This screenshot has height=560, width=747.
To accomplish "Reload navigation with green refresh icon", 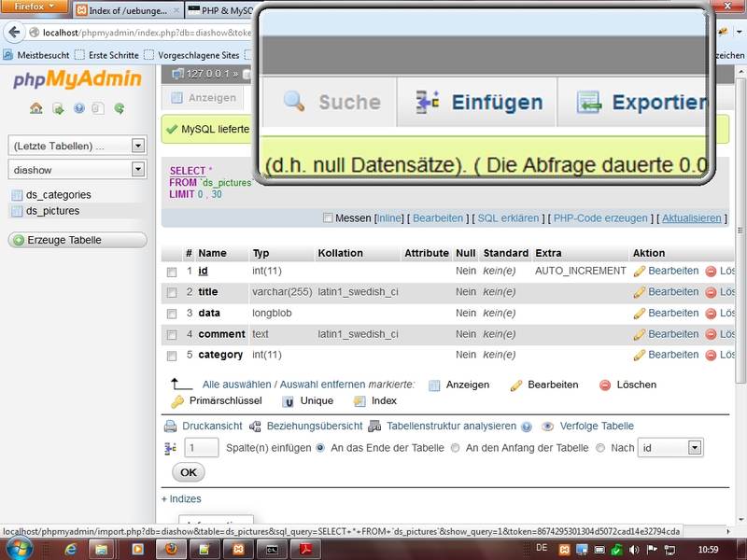I will pyautogui.click(x=120, y=108).
